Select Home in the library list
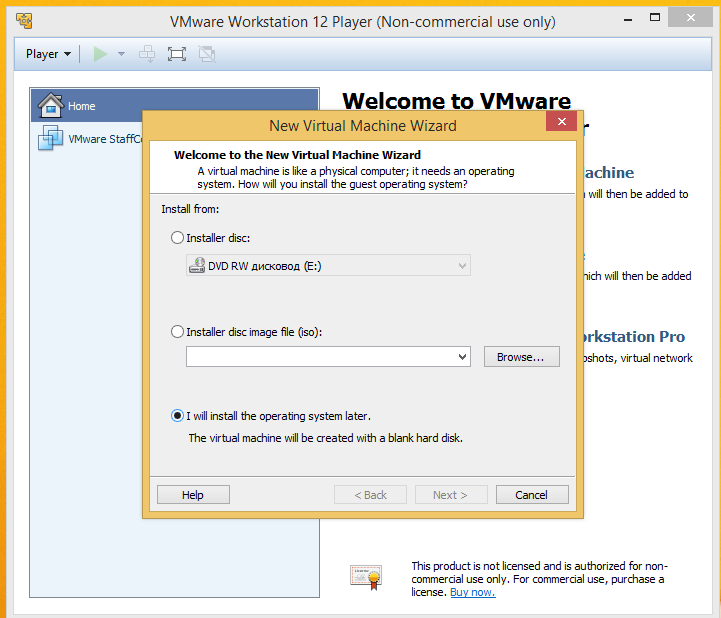The width and height of the screenshot is (721, 618). (175, 106)
